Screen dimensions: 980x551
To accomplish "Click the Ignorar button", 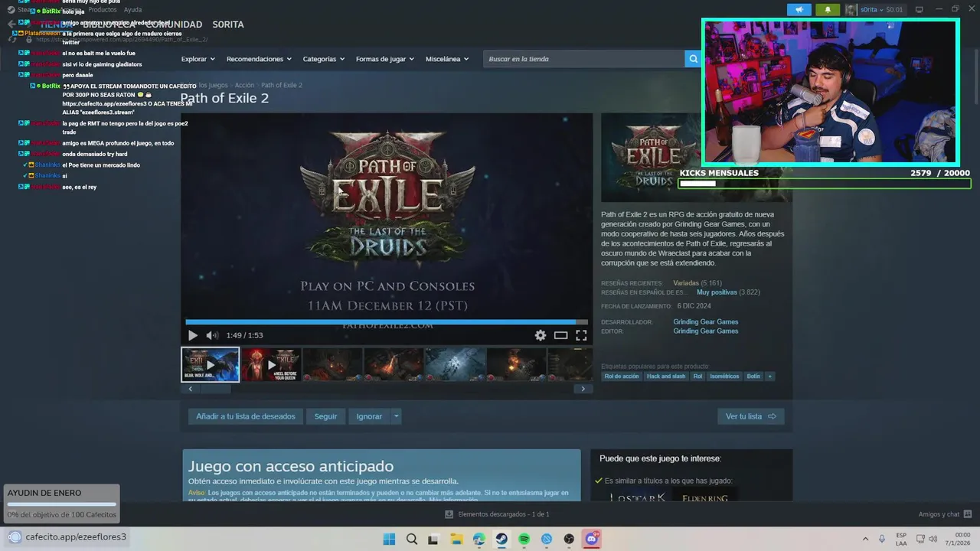I will [x=369, y=416].
